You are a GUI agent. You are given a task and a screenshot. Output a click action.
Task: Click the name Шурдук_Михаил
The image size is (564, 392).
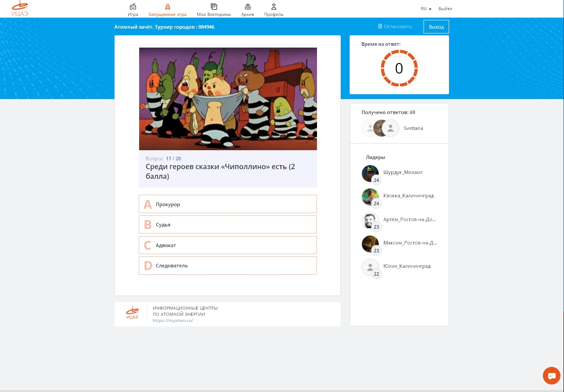[403, 172]
